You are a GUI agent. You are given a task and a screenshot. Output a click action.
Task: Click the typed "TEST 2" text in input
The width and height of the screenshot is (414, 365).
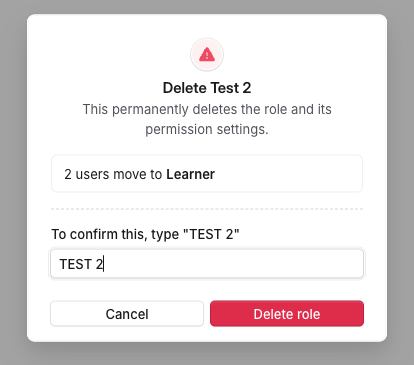click(81, 264)
